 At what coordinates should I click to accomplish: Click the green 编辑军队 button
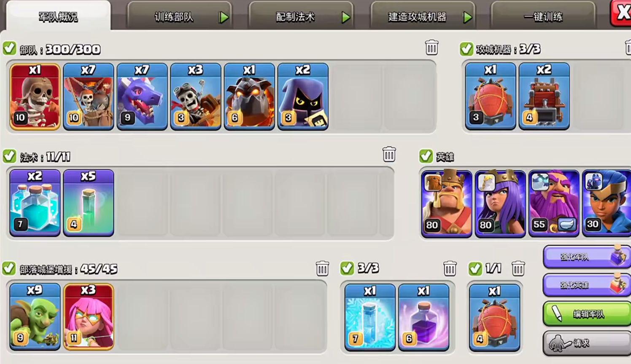[587, 314]
